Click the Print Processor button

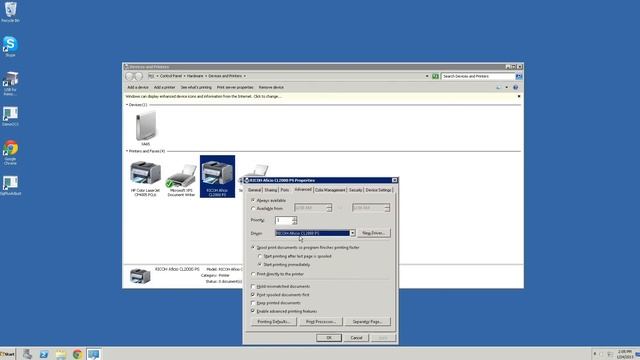[x=321, y=322]
